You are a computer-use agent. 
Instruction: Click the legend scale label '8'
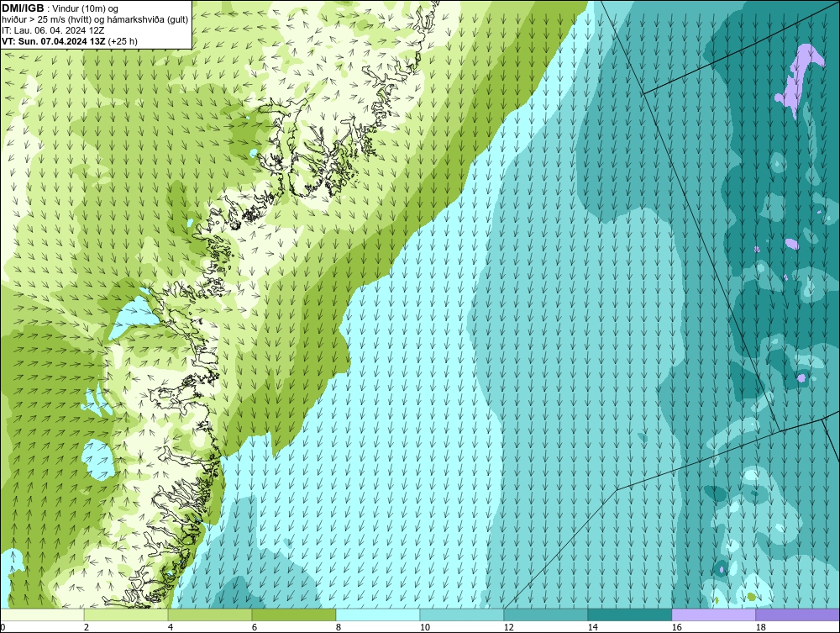[338, 627]
